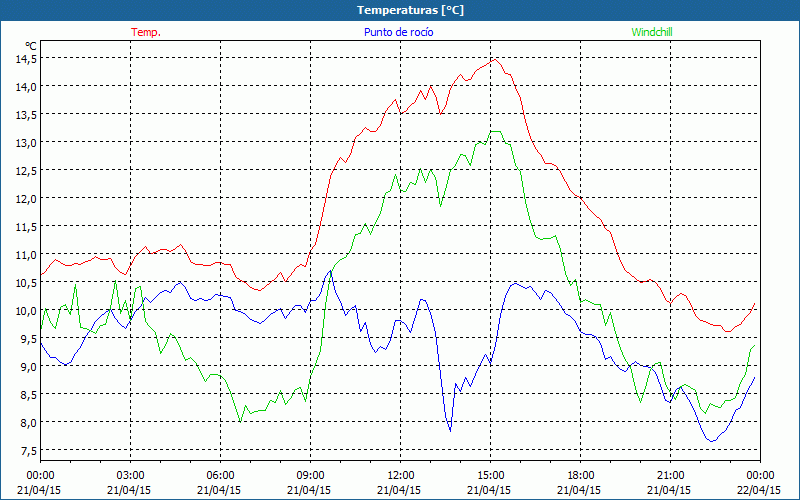The height and width of the screenshot is (500, 800).
Task: Click the 14,5 y-axis value
Action: point(27,58)
